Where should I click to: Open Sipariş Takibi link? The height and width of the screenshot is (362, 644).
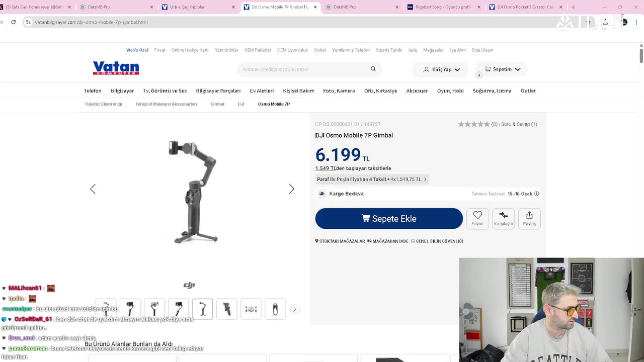pyautogui.click(x=389, y=50)
